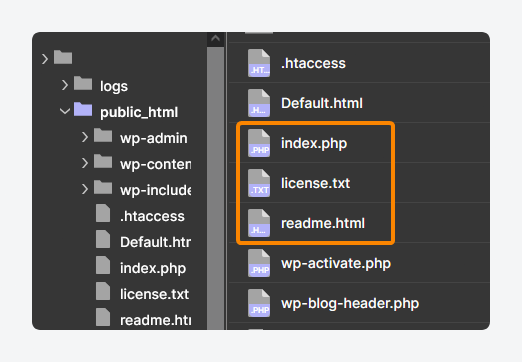The height and width of the screenshot is (362, 522).
Task: Click the logs folder icon
Action: tap(83, 83)
